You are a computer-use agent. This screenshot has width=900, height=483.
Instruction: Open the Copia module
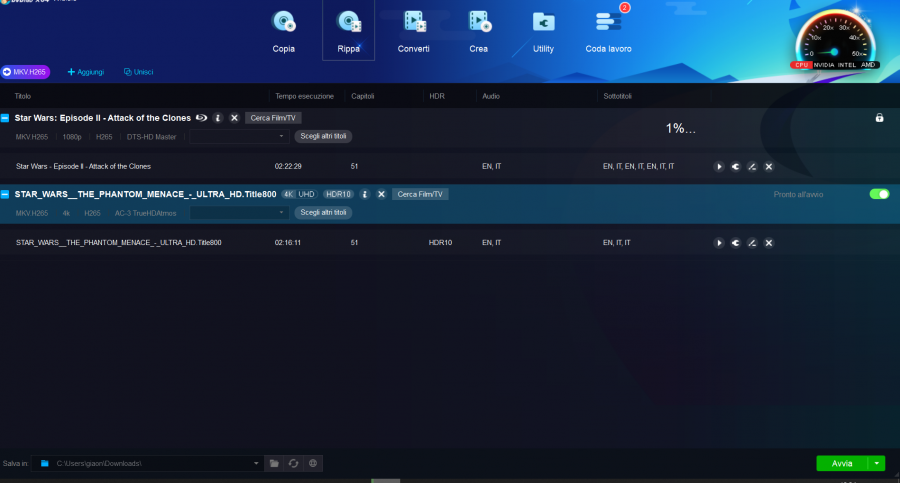tap(284, 32)
